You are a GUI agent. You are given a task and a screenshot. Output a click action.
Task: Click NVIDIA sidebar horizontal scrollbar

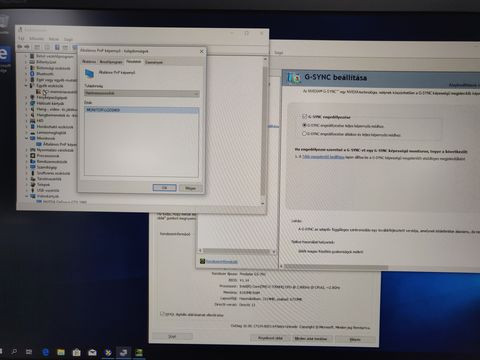(238, 251)
